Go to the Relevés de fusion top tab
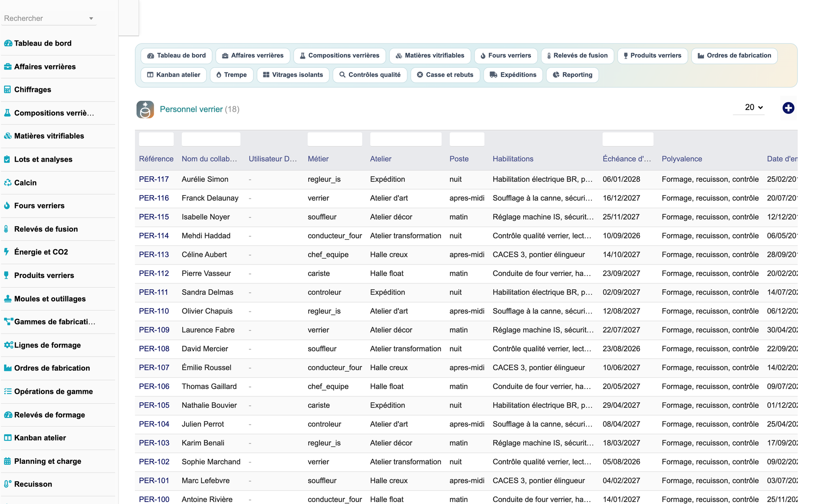 tap(578, 56)
